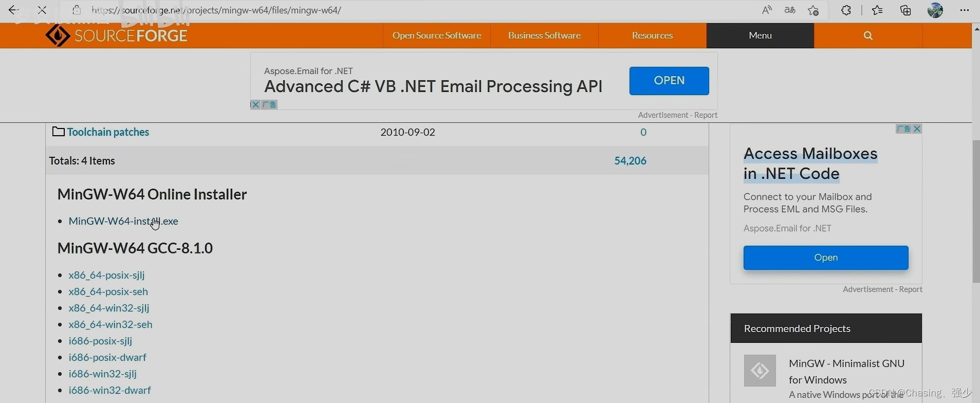This screenshot has width=980, height=403.
Task: Open the dark Menu item
Action: [x=760, y=35]
